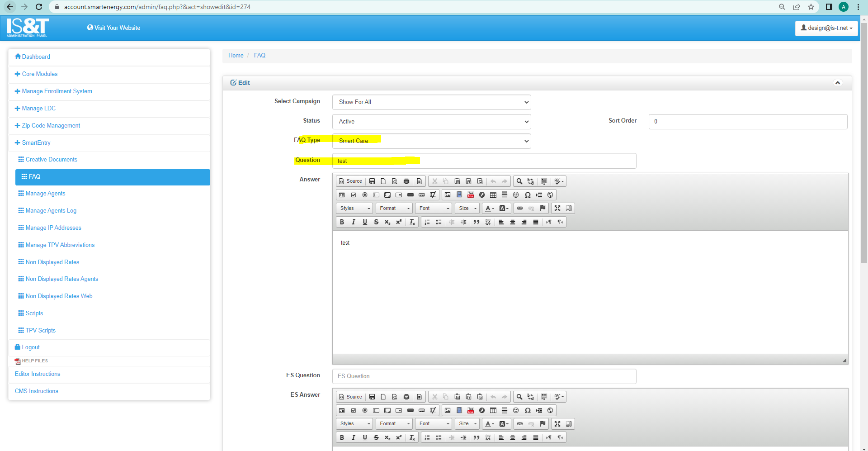Toggle bold in the Answer editor
Viewport: 868px width, 451px height.
pos(342,222)
